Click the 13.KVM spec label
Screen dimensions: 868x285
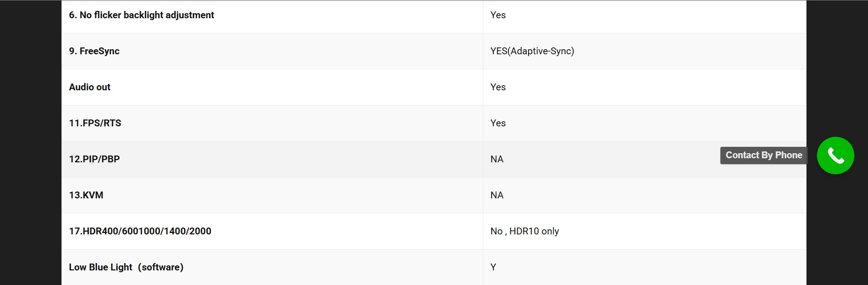[x=86, y=195]
